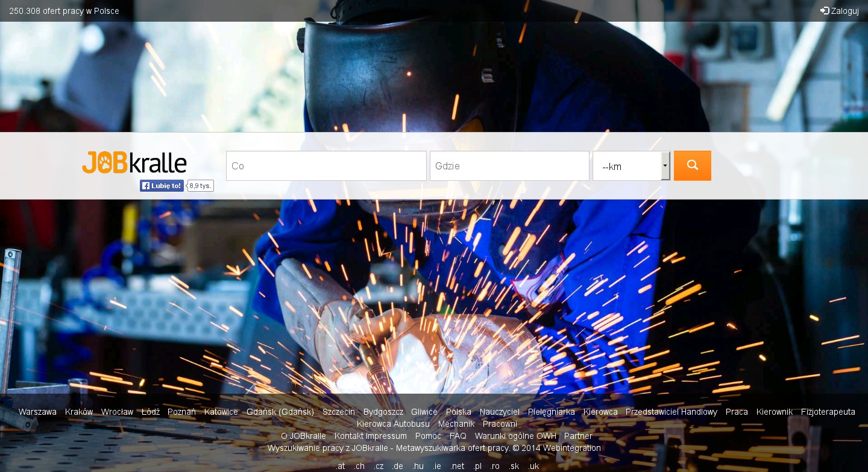Switch to the .uk country site
The image size is (868, 472).
[x=533, y=466]
